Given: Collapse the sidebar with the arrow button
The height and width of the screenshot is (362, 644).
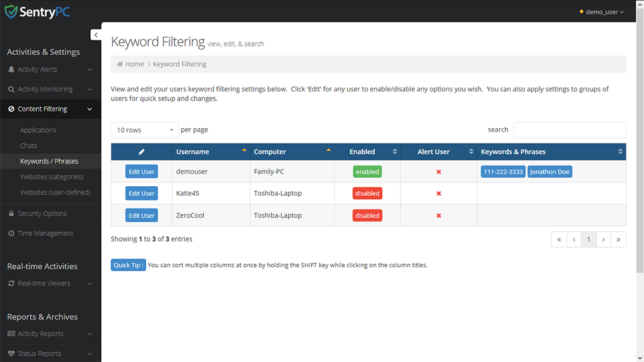Looking at the screenshot, I should tap(96, 35).
